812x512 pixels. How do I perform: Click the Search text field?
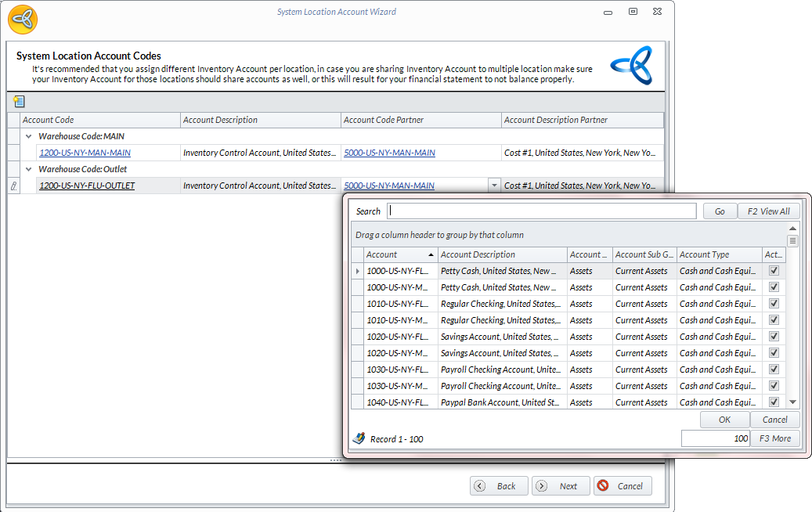542,211
